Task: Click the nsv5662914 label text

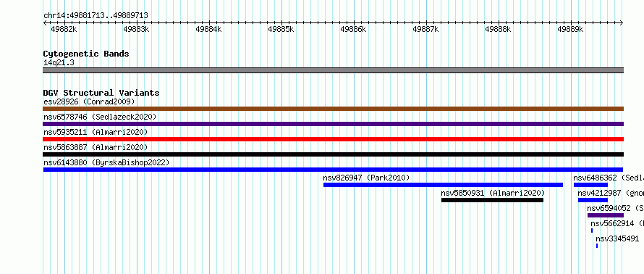Action: (x=612, y=223)
